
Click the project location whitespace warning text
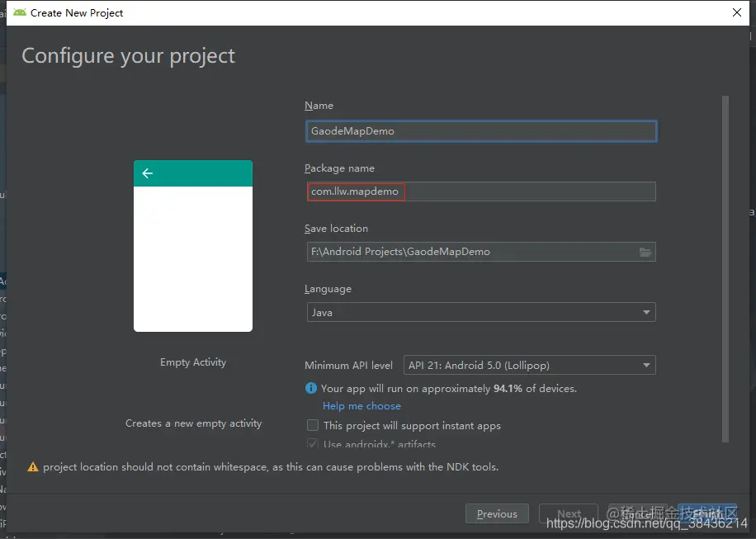coord(271,466)
